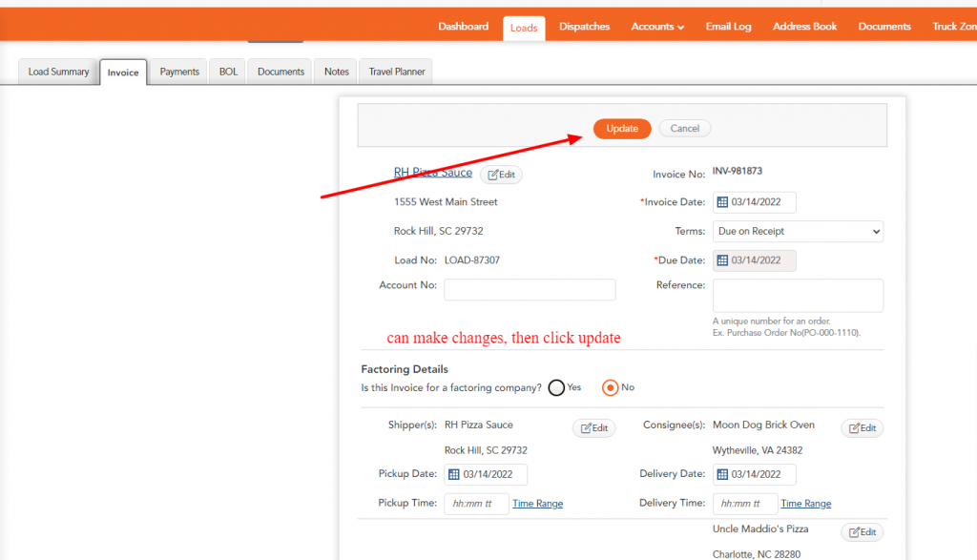Image resolution: width=977 pixels, height=560 pixels.
Task: Open the Invoice Date calendar icon
Action: click(722, 202)
